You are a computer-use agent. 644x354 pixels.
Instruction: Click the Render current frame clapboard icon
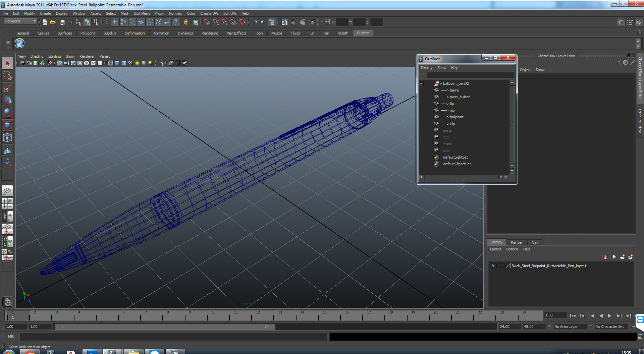(293, 22)
